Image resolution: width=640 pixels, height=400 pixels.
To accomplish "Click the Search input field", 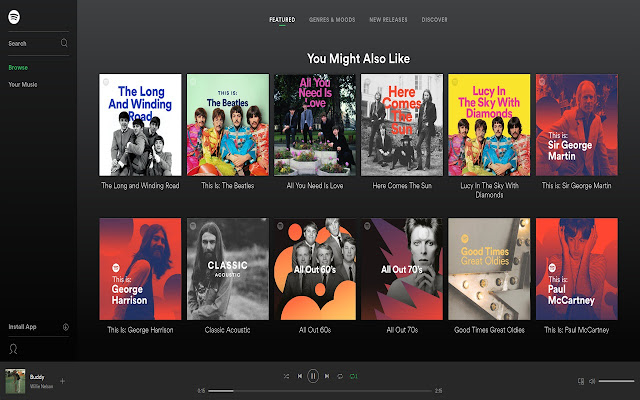I will (38, 43).
